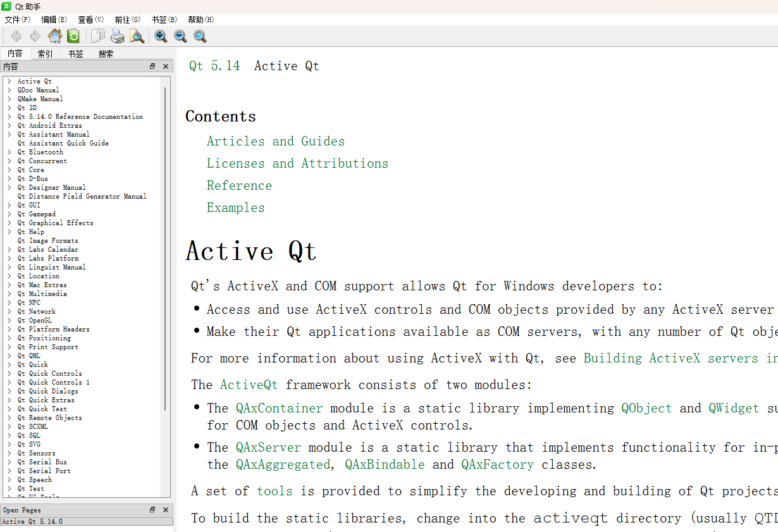Viewport: 778px width, 532px height.
Task: Open the Home page via house icon
Action: pos(55,36)
